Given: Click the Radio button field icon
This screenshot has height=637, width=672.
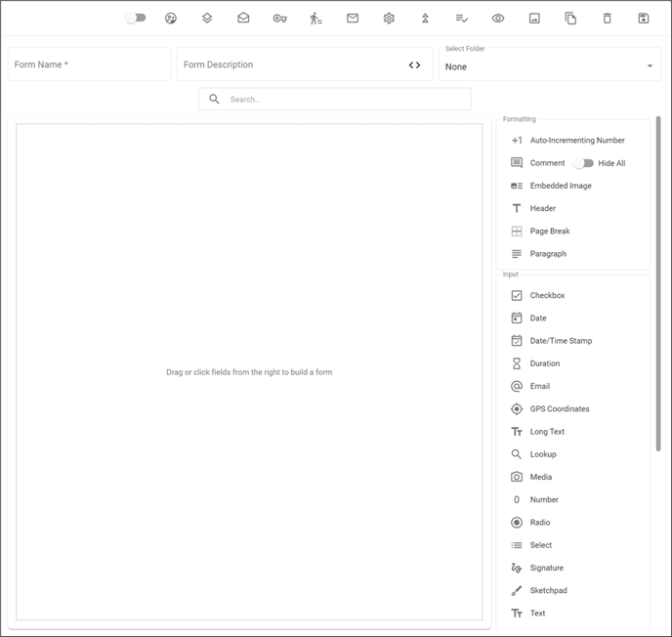Looking at the screenshot, I should tap(517, 523).
